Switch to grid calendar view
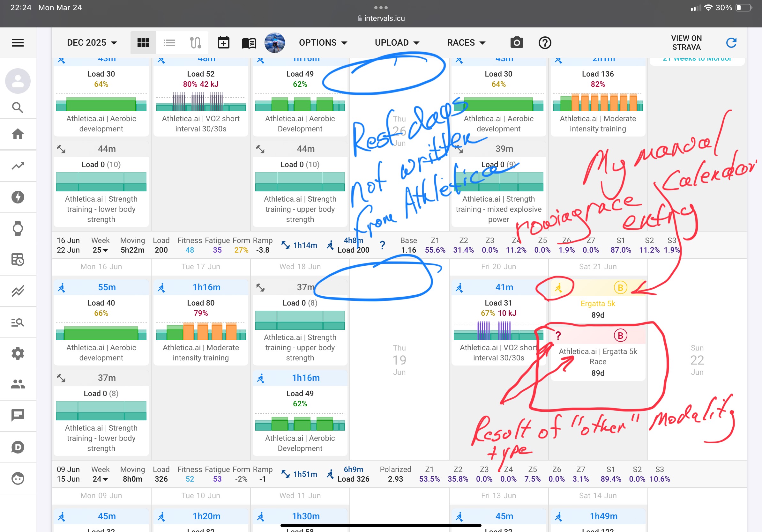The image size is (762, 532). point(143,43)
